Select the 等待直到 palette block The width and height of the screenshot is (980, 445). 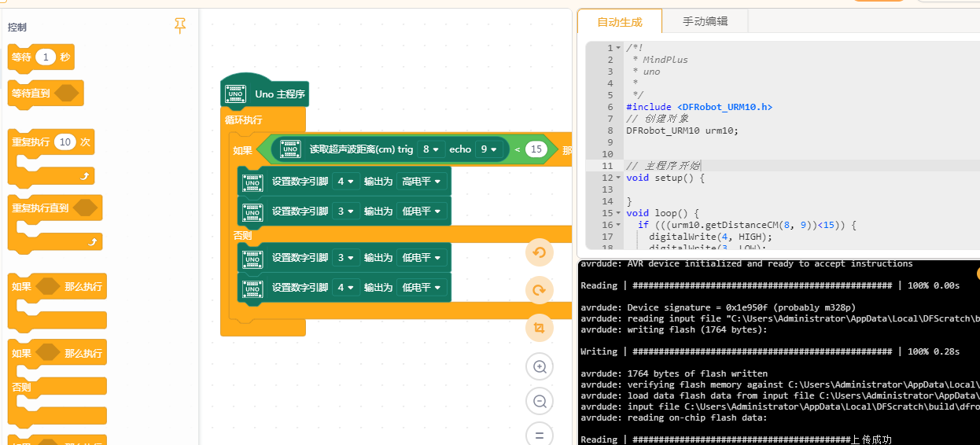tap(45, 93)
